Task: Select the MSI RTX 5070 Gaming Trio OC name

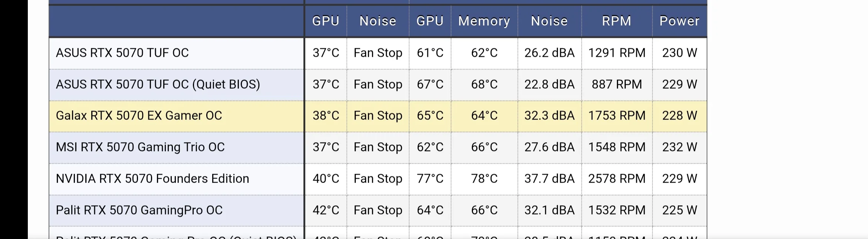Action: 140,147
